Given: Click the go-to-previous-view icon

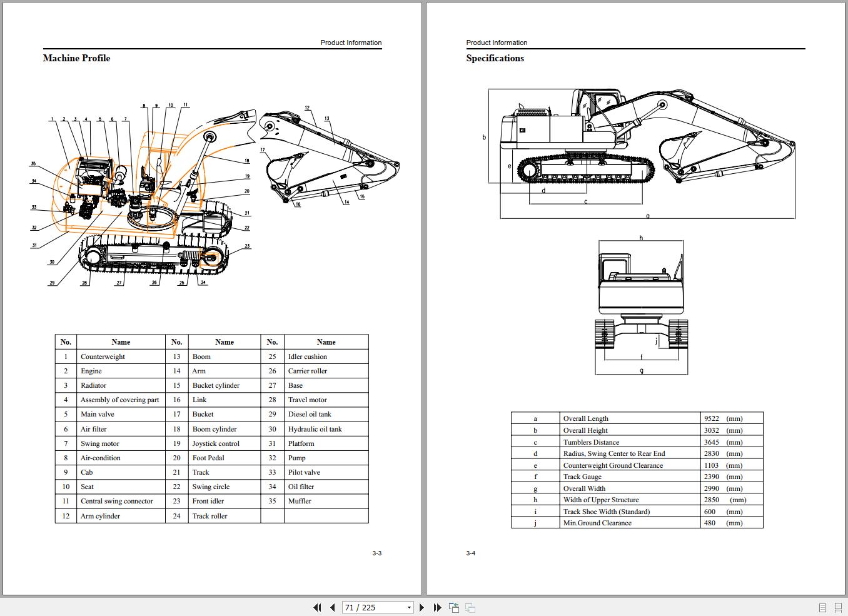Looking at the screenshot, I should [x=454, y=607].
